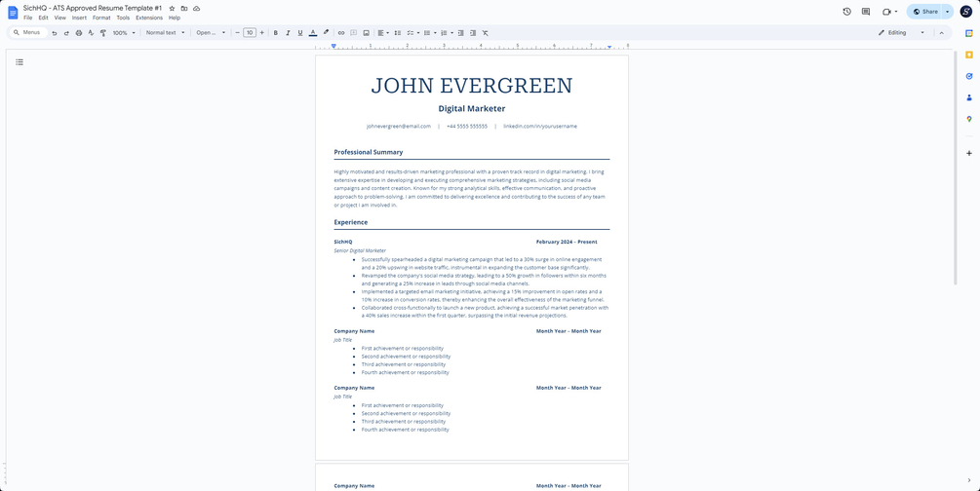980x491 pixels.
Task: Move the document to a folder
Action: tap(183, 9)
